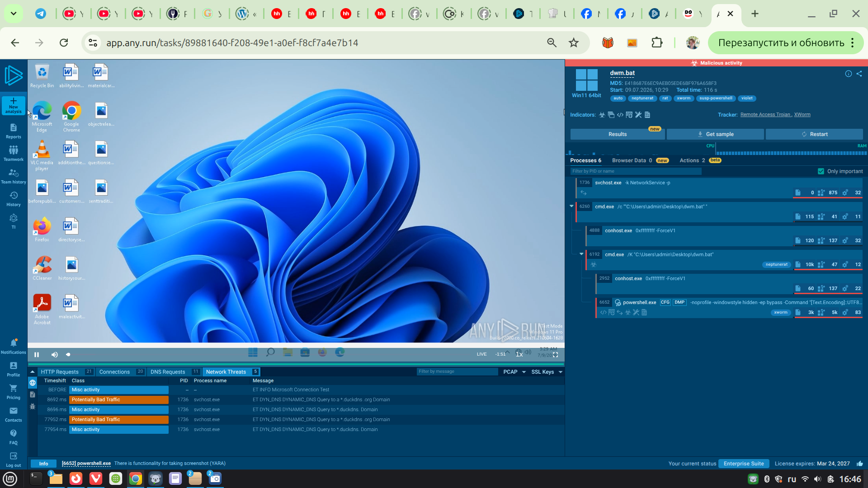The width and height of the screenshot is (868, 488).
Task: Click the Filter by message field
Action: click(457, 371)
